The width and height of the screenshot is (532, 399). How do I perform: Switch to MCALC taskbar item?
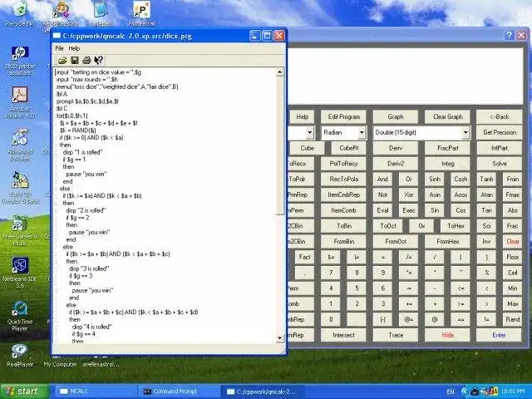[95, 392]
